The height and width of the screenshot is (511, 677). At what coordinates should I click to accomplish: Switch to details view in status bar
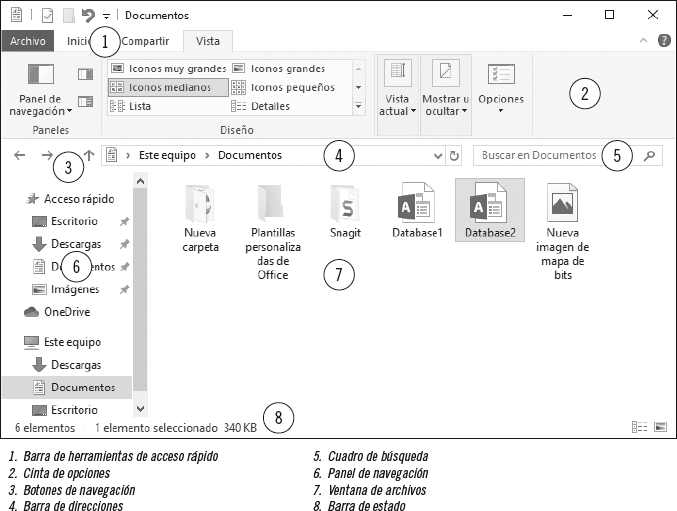pos(640,427)
